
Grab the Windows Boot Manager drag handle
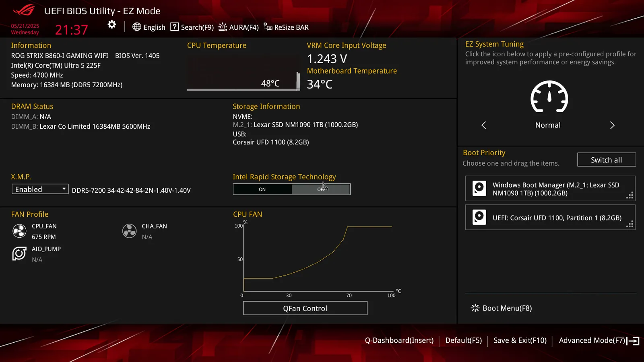click(630, 195)
